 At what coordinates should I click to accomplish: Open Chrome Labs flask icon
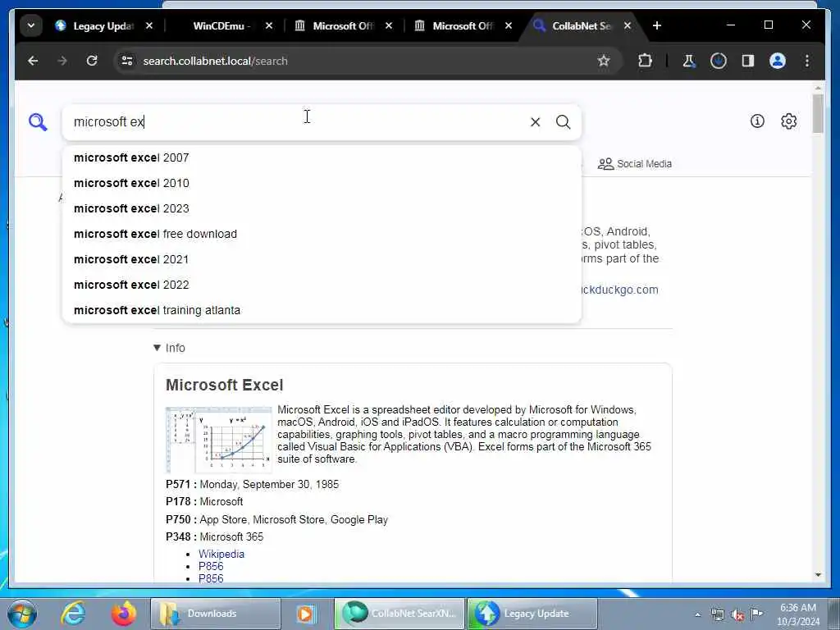pyautogui.click(x=689, y=61)
